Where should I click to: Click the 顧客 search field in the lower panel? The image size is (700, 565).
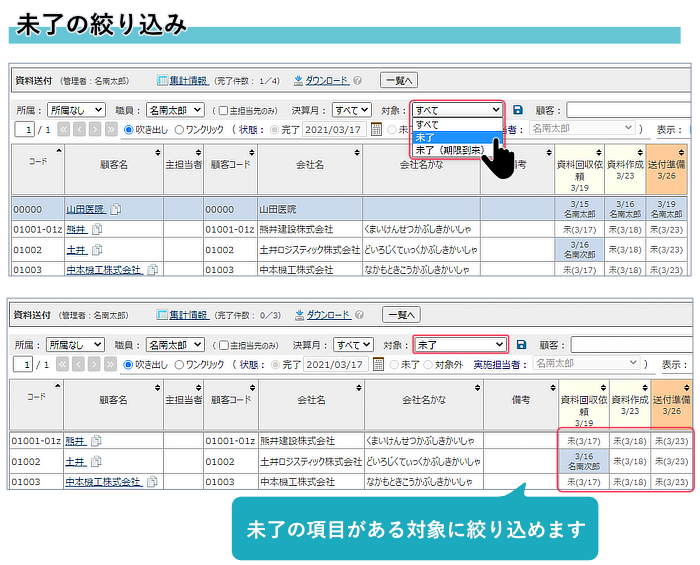coord(630,344)
